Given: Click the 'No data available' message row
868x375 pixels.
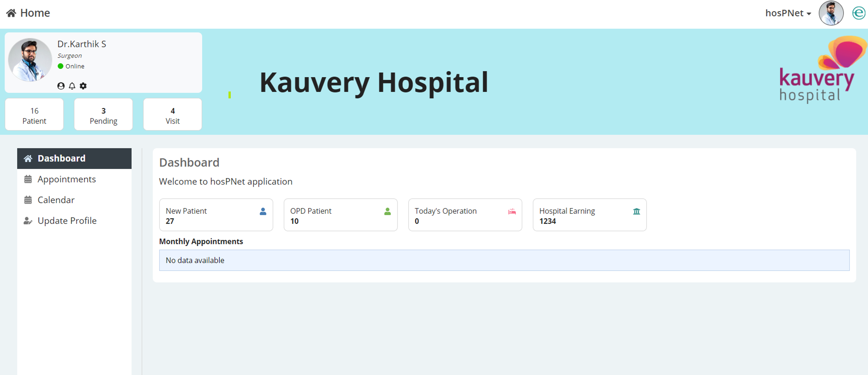Looking at the screenshot, I should [505, 260].
